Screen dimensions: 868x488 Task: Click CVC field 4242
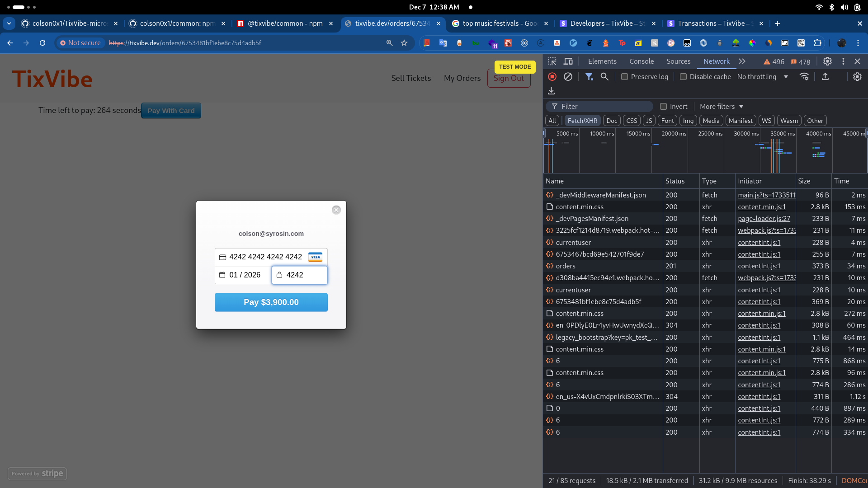tap(300, 275)
